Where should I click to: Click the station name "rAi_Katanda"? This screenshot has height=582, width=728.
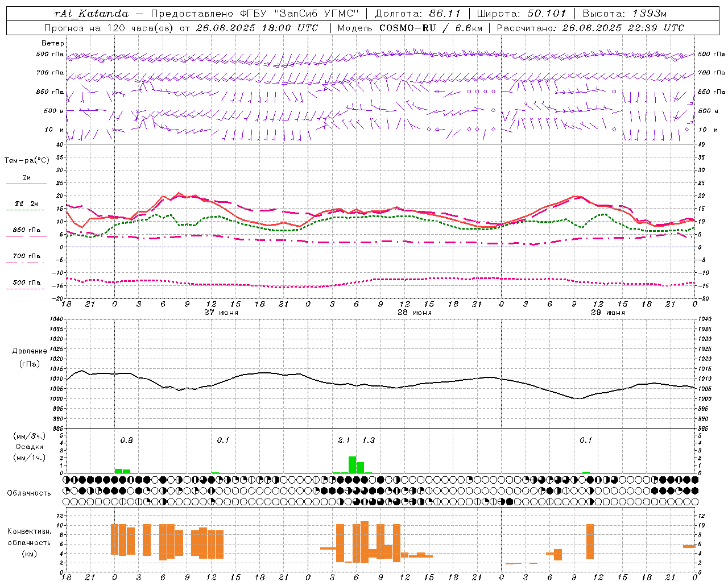[92, 14]
